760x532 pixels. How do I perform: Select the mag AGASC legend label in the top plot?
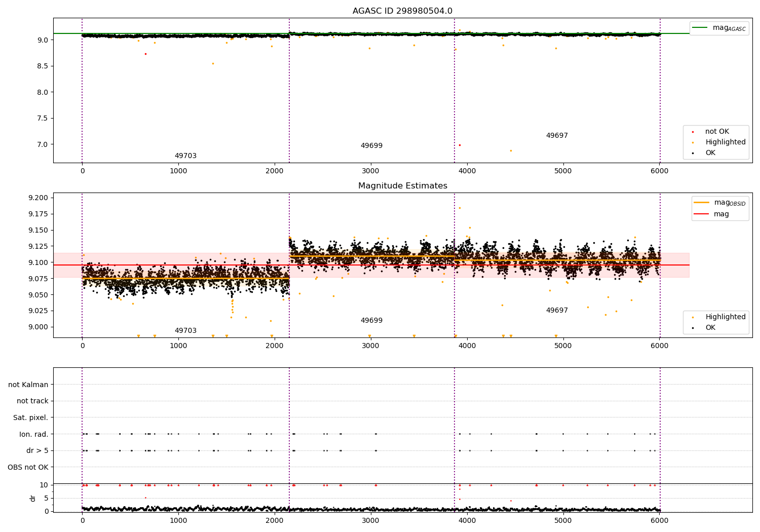point(729,28)
